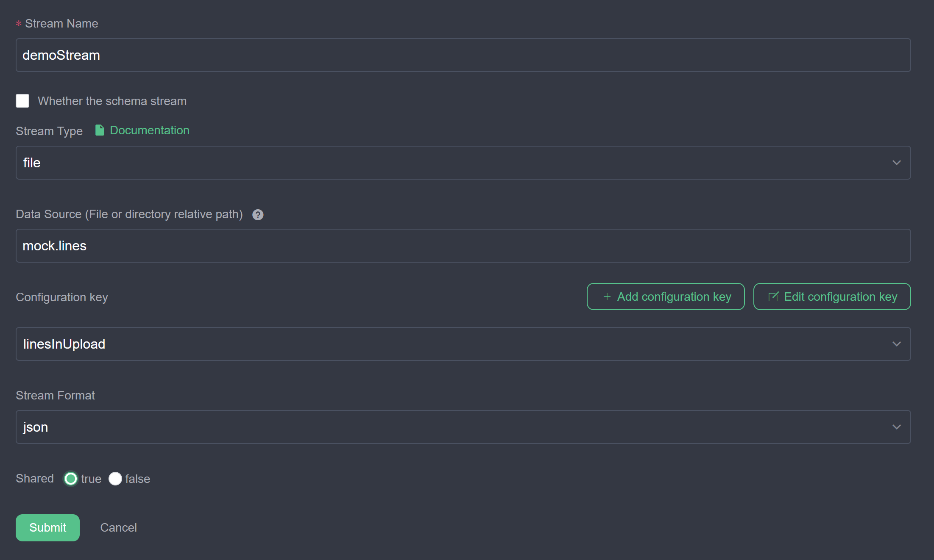Viewport: 934px width, 560px height.
Task: Click the chevron on the Configuration key selector
Action: point(897,344)
